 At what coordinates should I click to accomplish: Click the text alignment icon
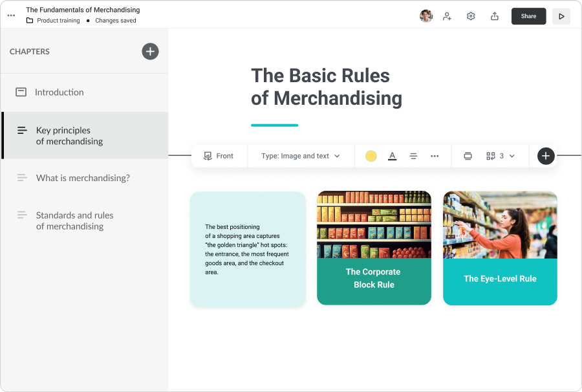413,155
